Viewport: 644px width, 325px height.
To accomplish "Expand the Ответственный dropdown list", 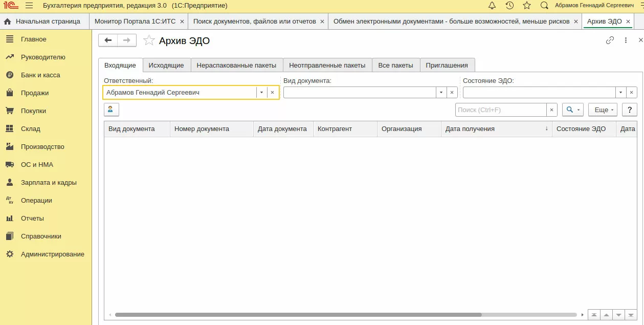I will pos(261,93).
